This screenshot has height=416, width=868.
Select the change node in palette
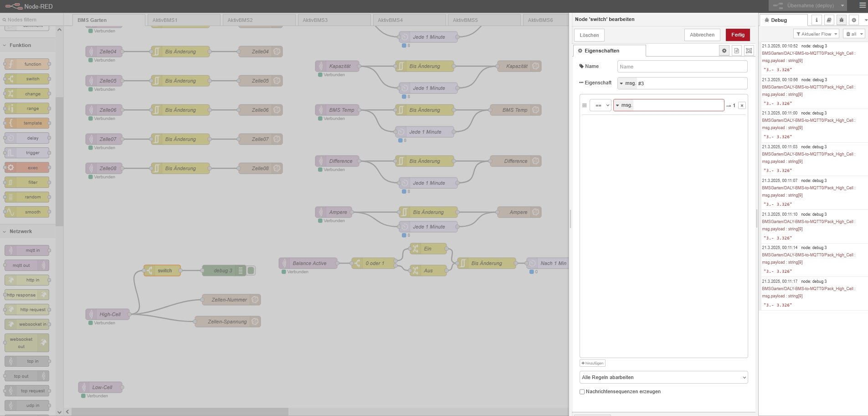pos(27,94)
